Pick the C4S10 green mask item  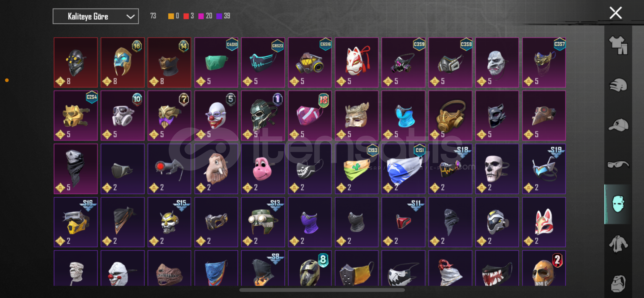(216, 62)
